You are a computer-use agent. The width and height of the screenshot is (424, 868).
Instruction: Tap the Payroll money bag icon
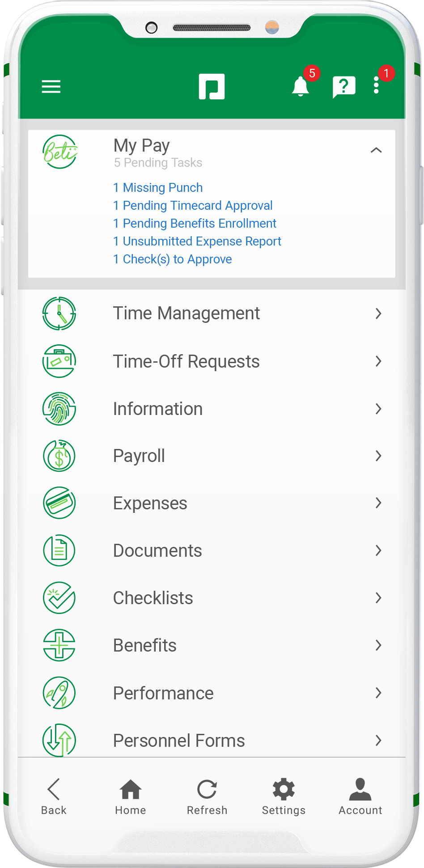pyautogui.click(x=59, y=456)
